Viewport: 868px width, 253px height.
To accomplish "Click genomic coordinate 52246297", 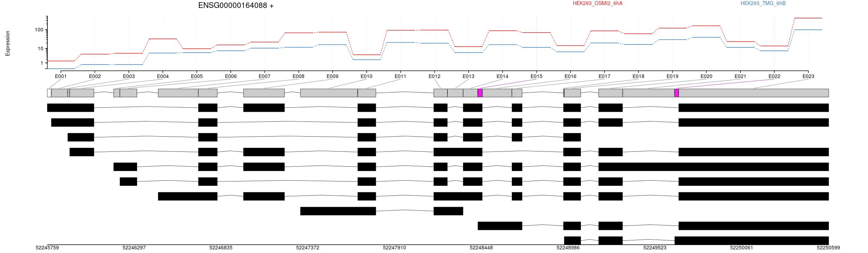I will click(134, 248).
